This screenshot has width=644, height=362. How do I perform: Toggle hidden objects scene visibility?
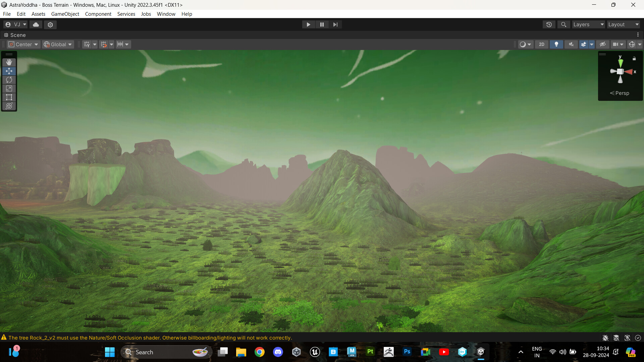[603, 44]
